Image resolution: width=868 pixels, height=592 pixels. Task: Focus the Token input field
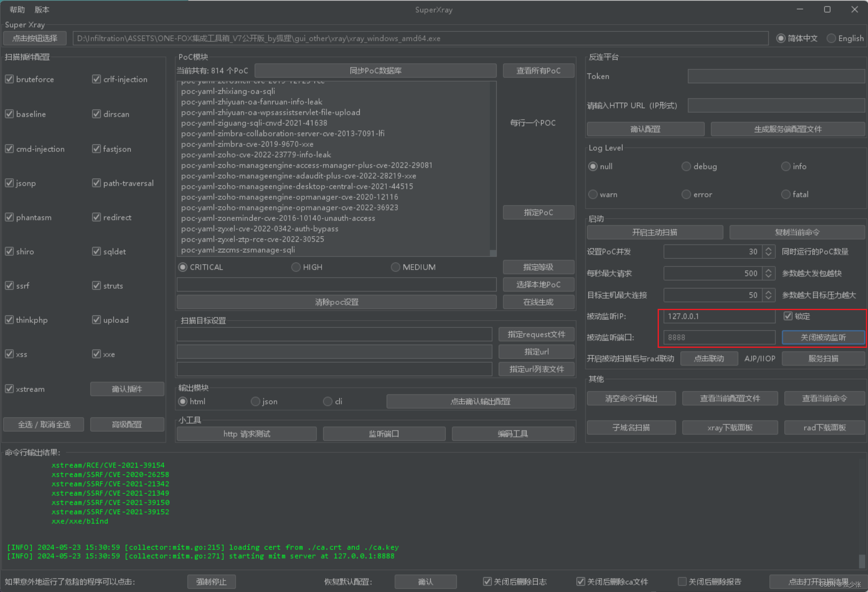click(776, 76)
